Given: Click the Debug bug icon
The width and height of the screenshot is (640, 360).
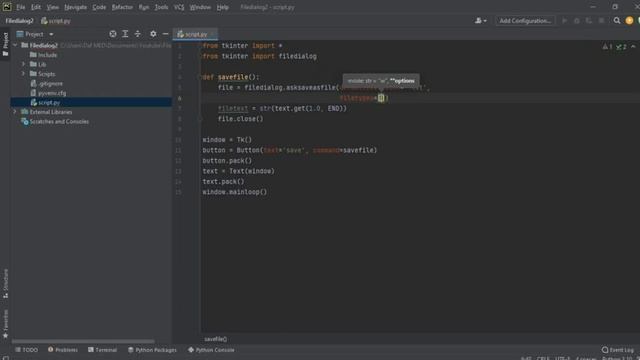Looking at the screenshot, I should tap(577, 20).
